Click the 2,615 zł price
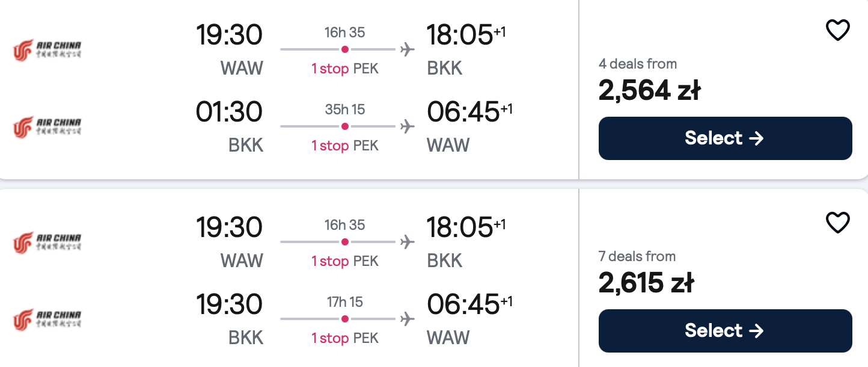Image resolution: width=868 pixels, height=367 pixels. (x=647, y=283)
